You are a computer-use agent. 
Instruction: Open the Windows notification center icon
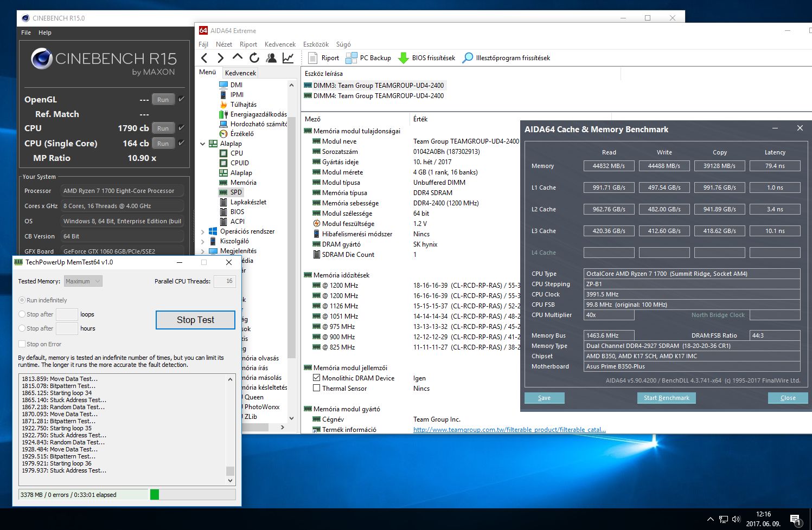point(796,520)
